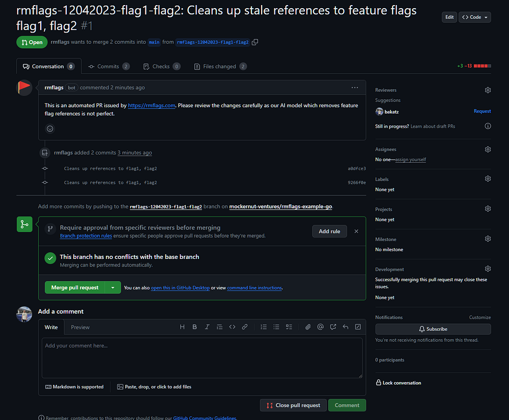This screenshot has height=420, width=509.
Task: Open the Checks tab
Action: (161, 67)
